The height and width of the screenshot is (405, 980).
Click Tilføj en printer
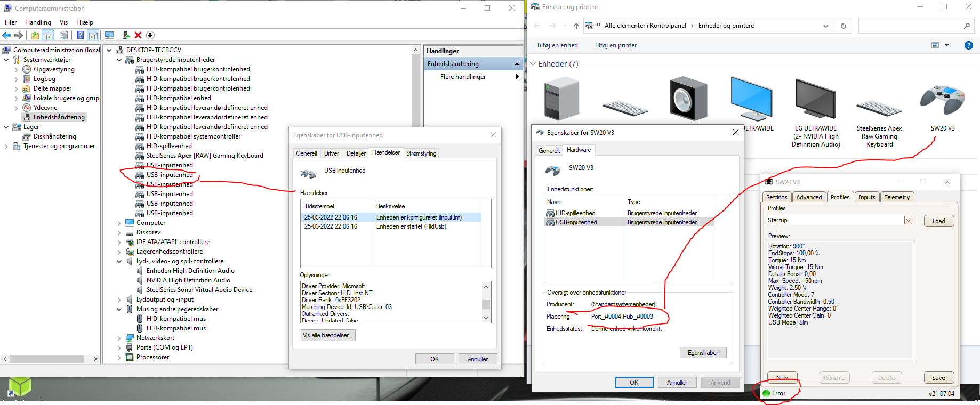pyautogui.click(x=615, y=45)
